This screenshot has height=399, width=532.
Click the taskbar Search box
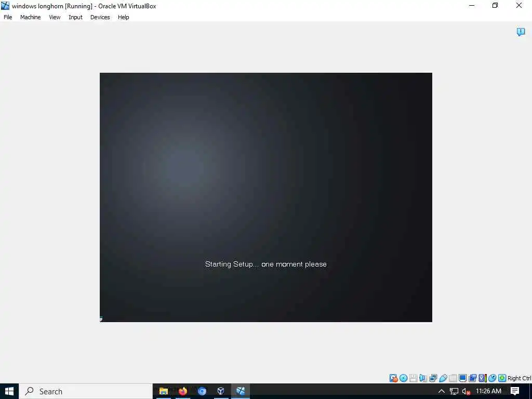(x=86, y=391)
